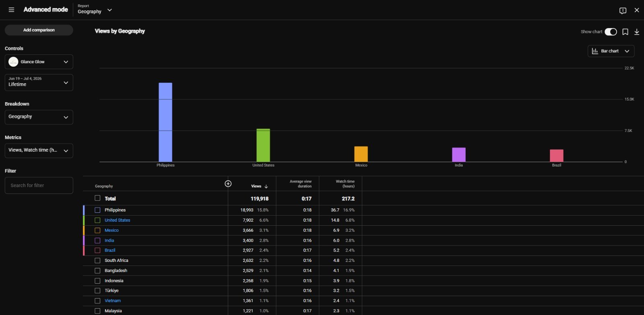Click the orange Mexico bar
The image size is (644, 315).
click(x=361, y=154)
